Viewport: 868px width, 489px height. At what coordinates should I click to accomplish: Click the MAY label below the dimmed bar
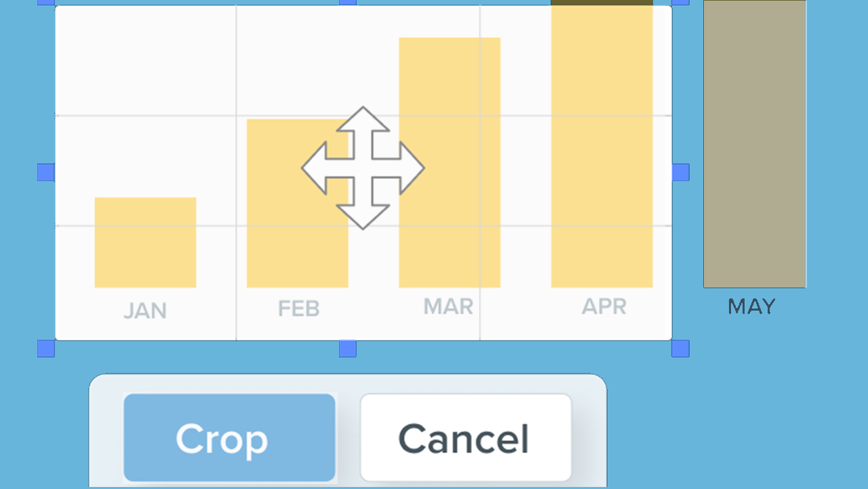[751, 307]
